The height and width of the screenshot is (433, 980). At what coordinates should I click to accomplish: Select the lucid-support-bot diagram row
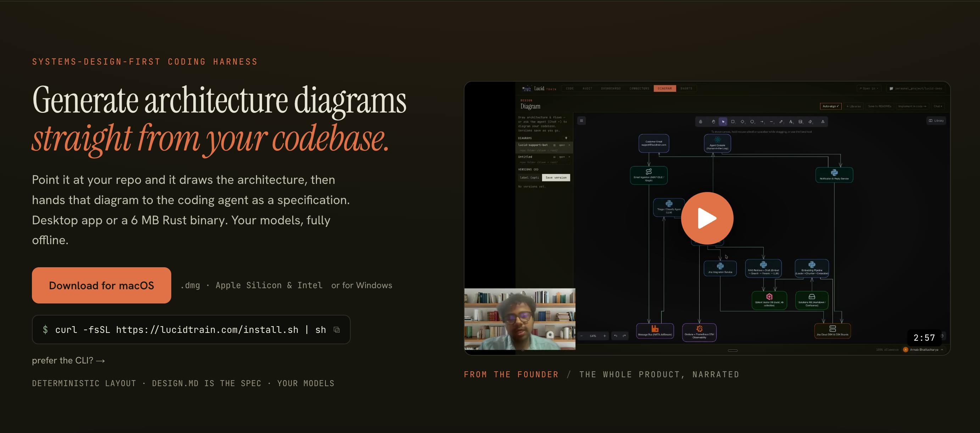[544, 147]
